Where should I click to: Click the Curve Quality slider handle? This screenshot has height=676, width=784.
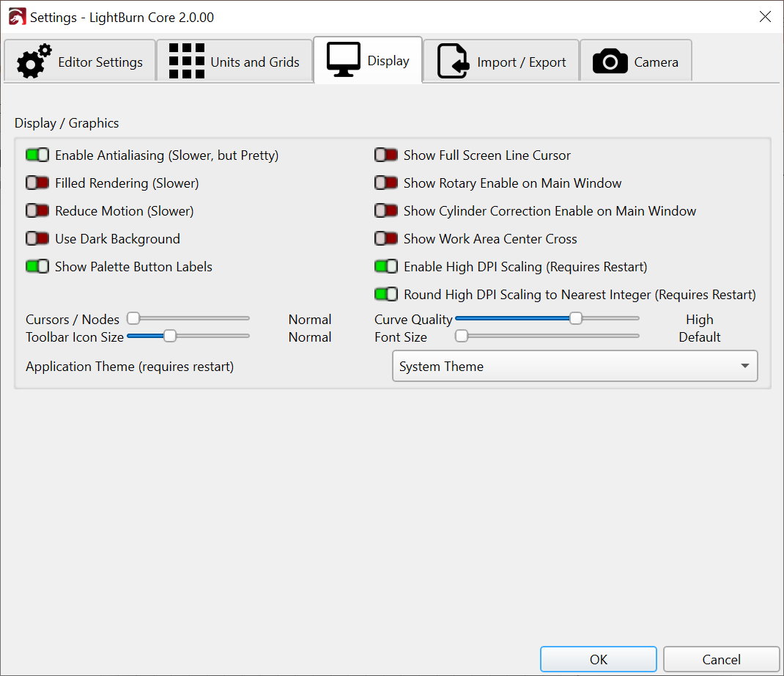coord(576,318)
